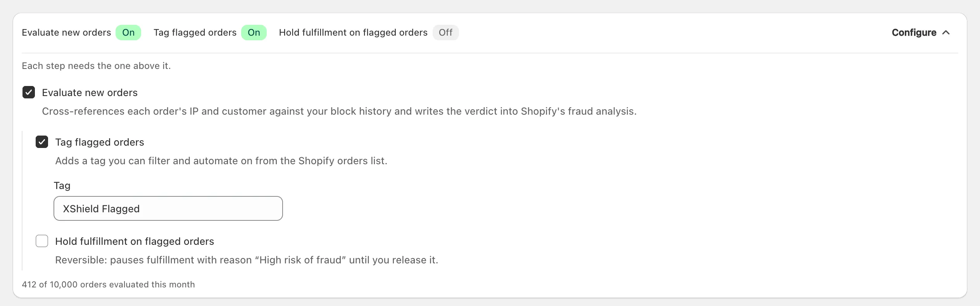
Task: Click 'Evaluate new orders' summary text in header
Action: pyautogui.click(x=66, y=33)
